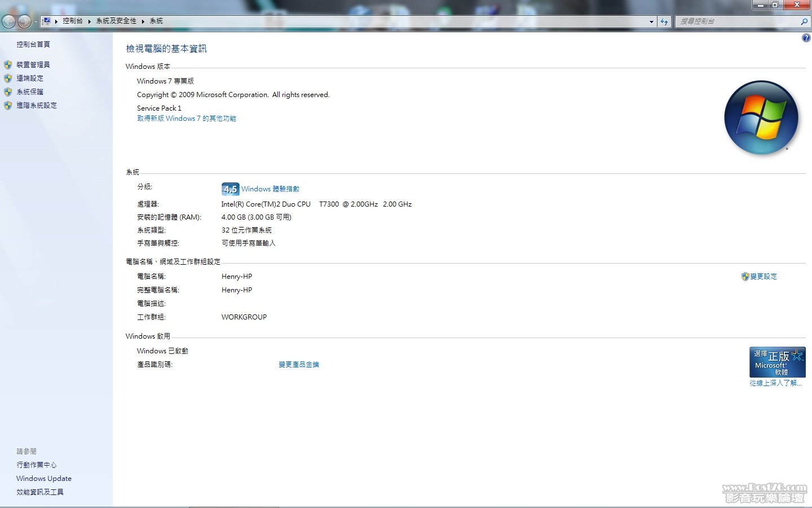
Task: Click the 32 位元作業系統 text
Action: (x=246, y=230)
